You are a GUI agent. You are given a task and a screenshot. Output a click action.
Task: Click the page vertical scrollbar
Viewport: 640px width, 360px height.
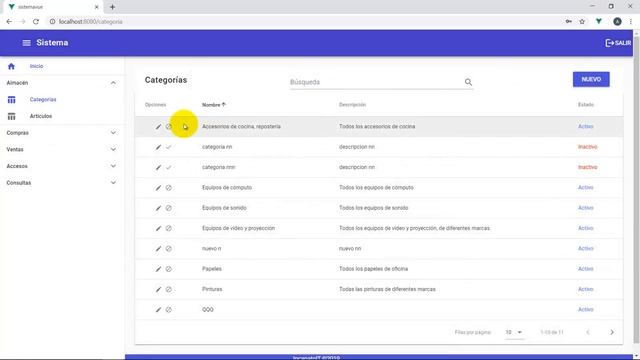click(x=636, y=190)
